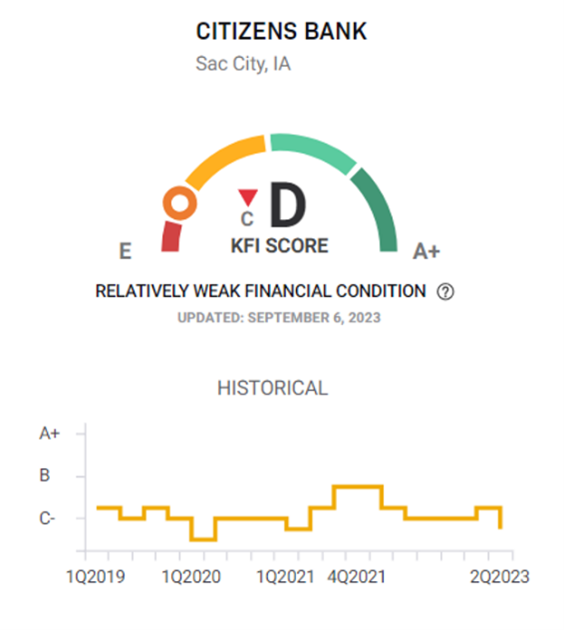Click the red gauge segment near E
The width and height of the screenshot is (564, 630).
coord(171,236)
